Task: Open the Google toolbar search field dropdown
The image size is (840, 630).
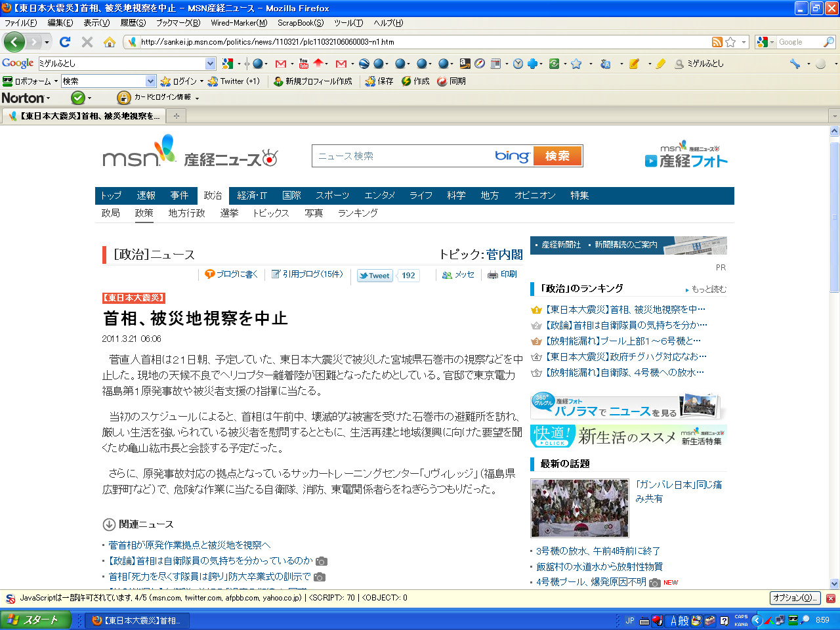Action: click(x=210, y=64)
